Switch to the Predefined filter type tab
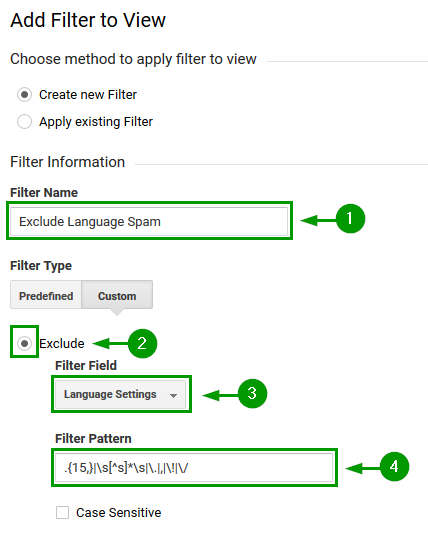 click(46, 295)
